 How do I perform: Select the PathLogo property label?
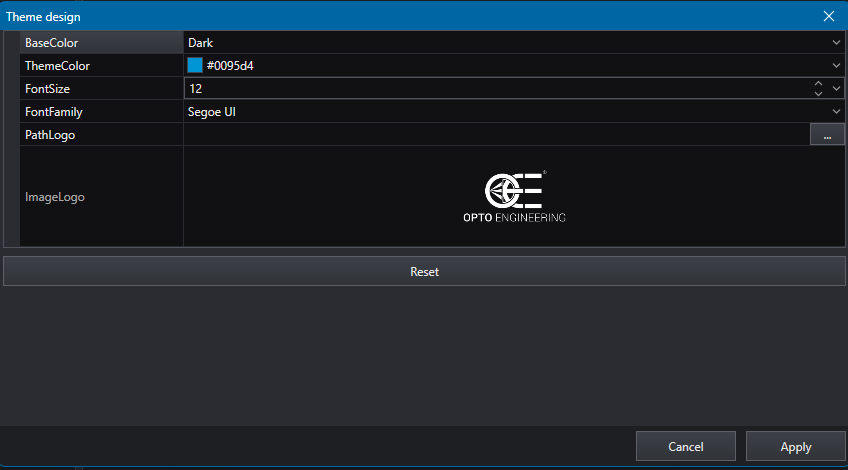point(50,135)
